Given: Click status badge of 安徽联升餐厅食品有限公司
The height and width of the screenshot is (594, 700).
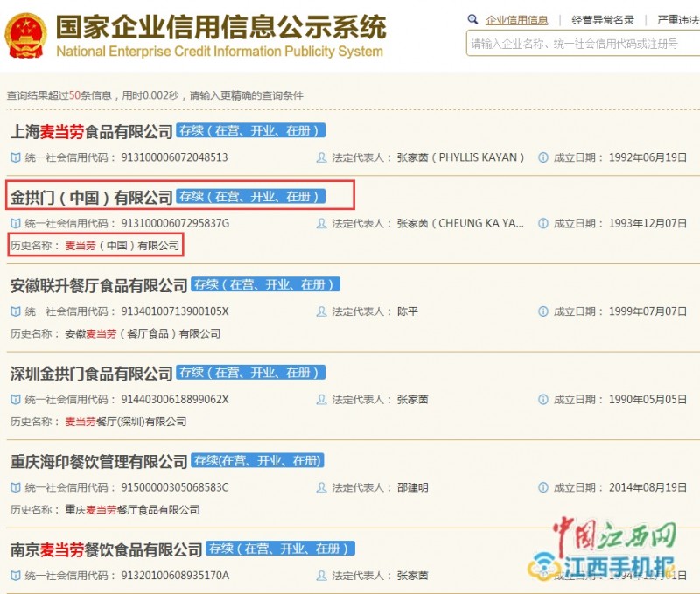Looking at the screenshot, I should (x=266, y=284).
